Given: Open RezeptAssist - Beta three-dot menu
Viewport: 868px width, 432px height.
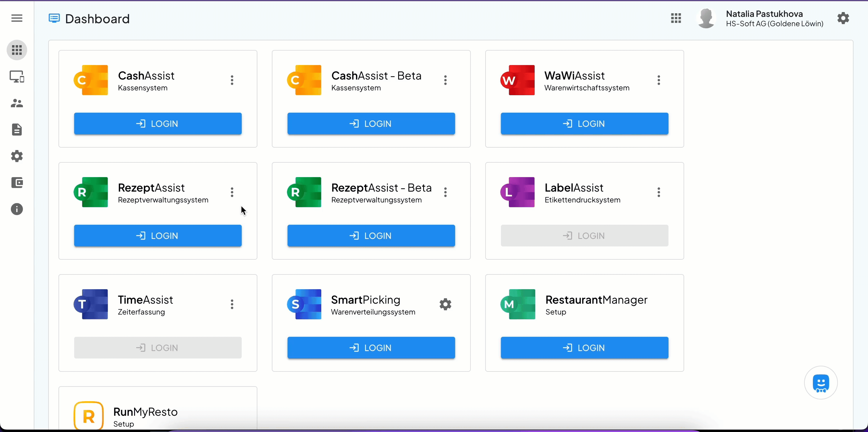Looking at the screenshot, I should pos(445,192).
